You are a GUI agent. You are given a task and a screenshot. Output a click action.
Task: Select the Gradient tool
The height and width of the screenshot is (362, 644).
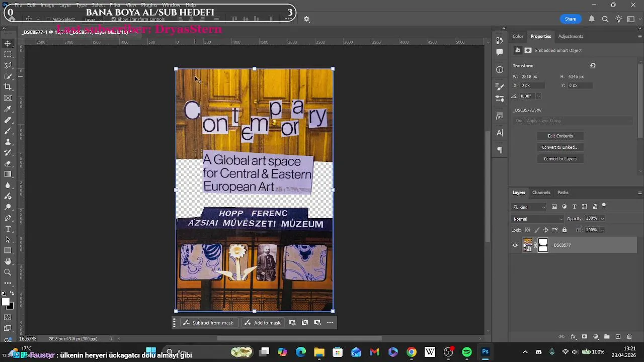pos(8,174)
